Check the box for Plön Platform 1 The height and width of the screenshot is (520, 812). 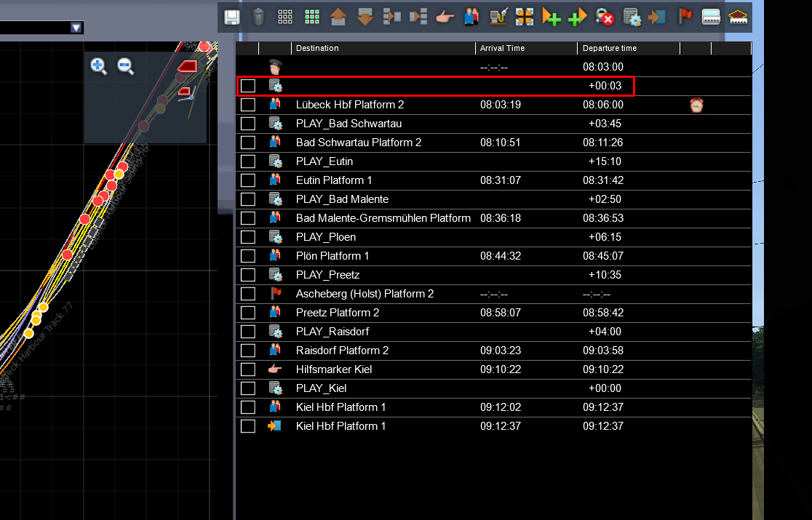click(x=248, y=256)
